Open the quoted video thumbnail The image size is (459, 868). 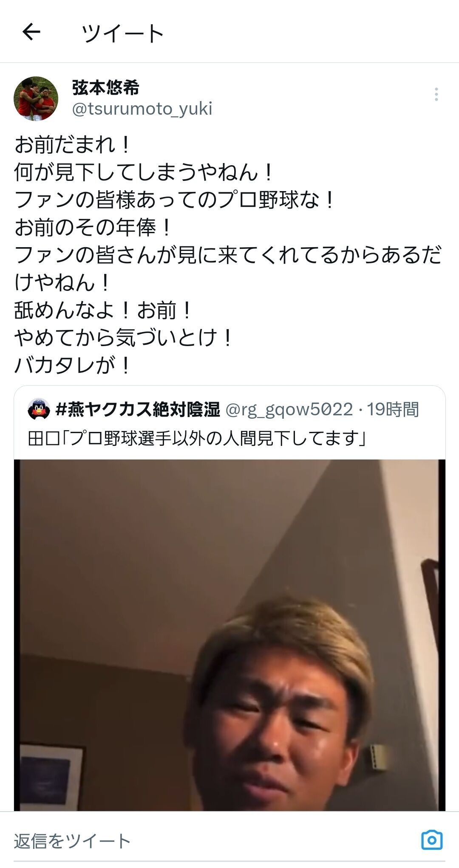[229, 635]
